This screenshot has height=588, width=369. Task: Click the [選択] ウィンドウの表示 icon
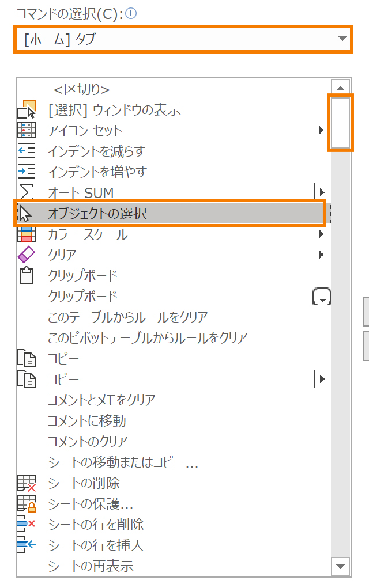27,110
